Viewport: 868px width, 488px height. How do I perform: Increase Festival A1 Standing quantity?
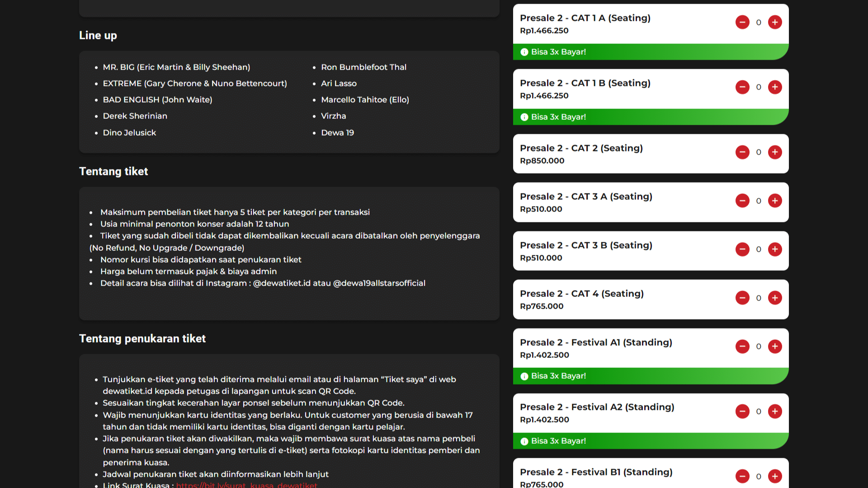pos(775,347)
